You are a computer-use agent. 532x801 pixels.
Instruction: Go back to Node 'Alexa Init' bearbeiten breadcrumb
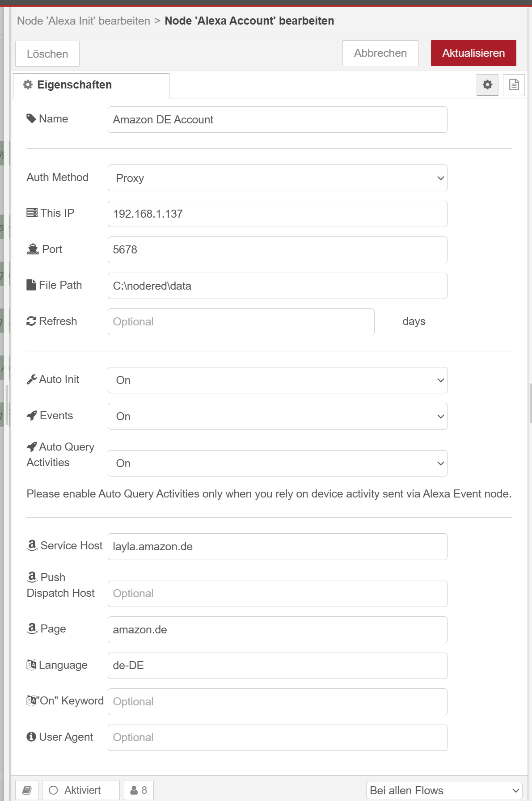click(x=84, y=21)
